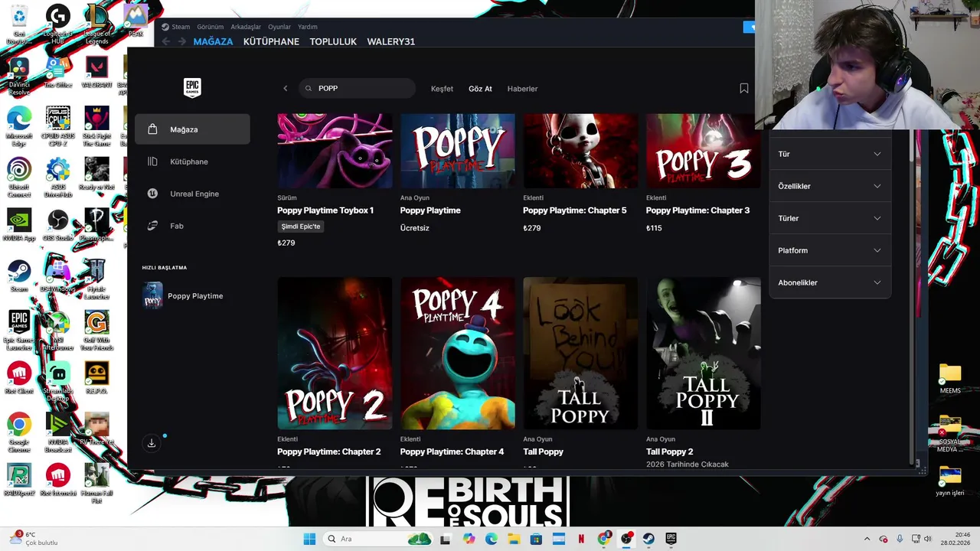Open Oyunlar menu in Steam window

pyautogui.click(x=279, y=27)
